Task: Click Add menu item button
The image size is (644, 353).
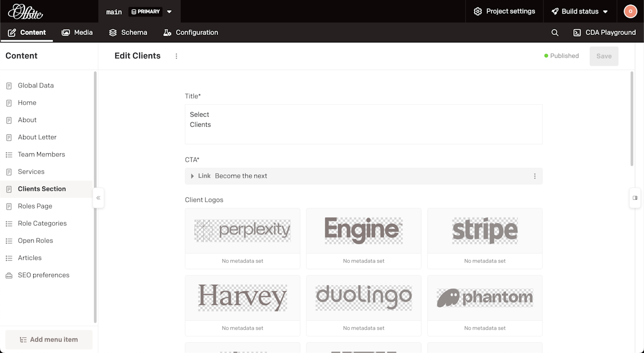Action: click(x=49, y=340)
